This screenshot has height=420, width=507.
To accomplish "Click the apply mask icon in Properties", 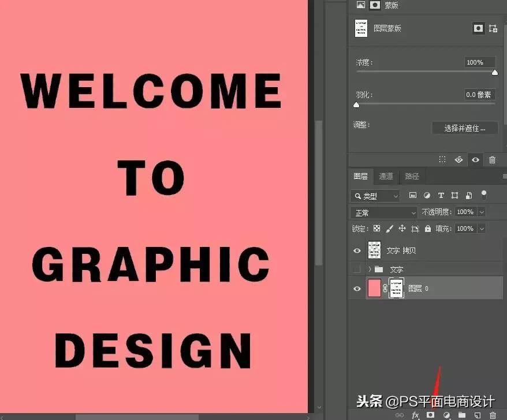I will [x=458, y=160].
